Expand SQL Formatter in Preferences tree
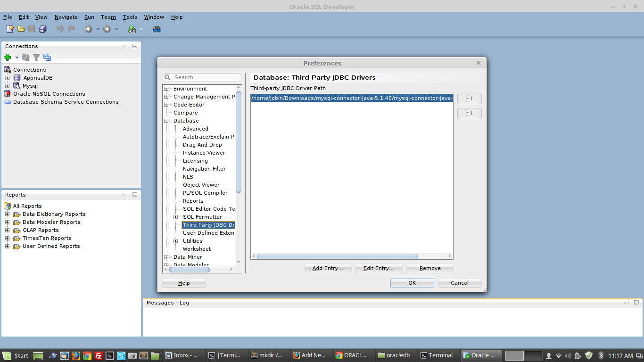The image size is (644, 362). click(176, 217)
